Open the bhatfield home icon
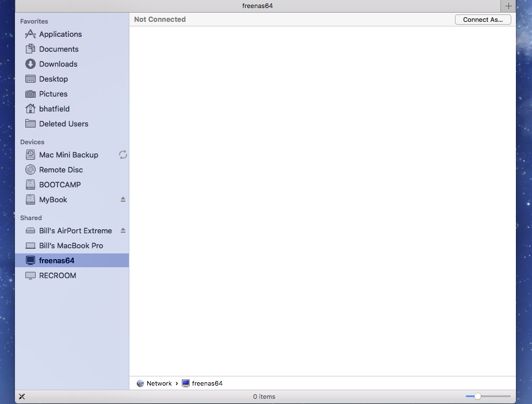Image resolution: width=532 pixels, height=404 pixels. (x=30, y=109)
